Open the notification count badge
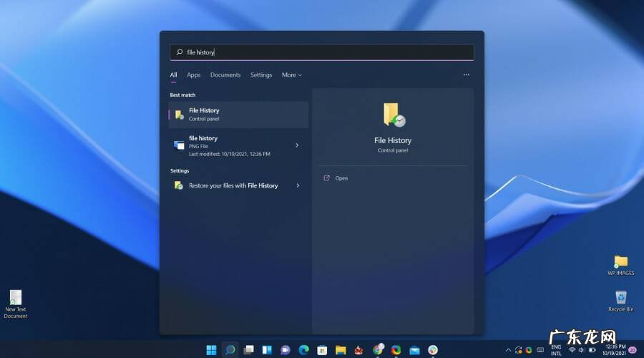This screenshot has width=644, height=358. 633,350
